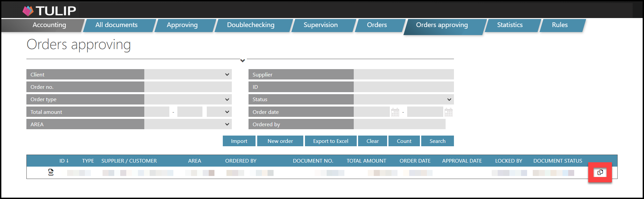Image resolution: width=644 pixels, height=199 pixels.
Task: Go to the Doublechecking tab
Action: [251, 25]
